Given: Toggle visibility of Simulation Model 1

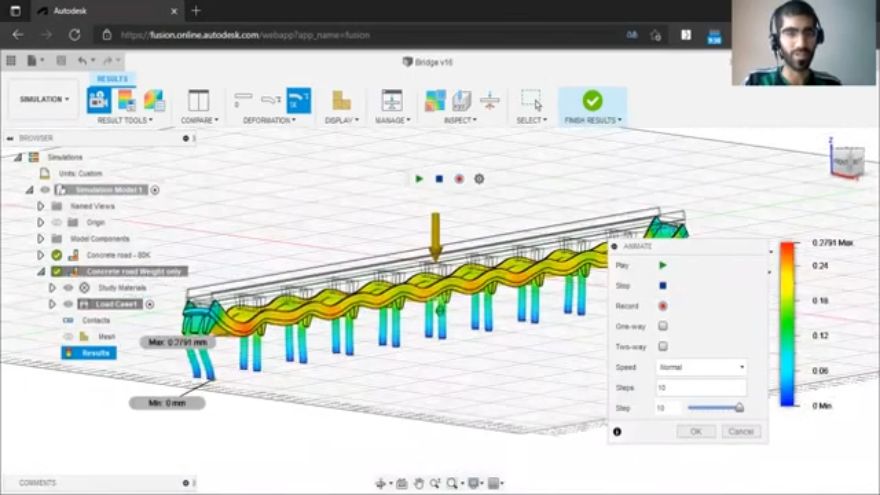Looking at the screenshot, I should [45, 190].
